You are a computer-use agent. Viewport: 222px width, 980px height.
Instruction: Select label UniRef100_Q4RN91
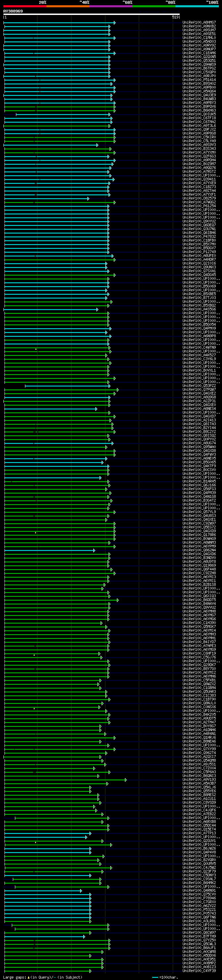pyautogui.click(x=199, y=890)
